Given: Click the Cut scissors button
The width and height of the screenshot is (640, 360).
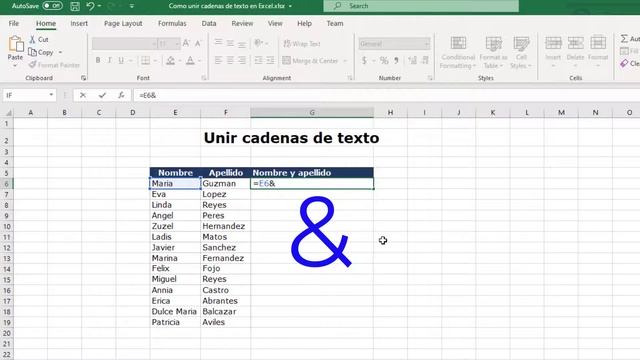Looking at the screenshot, I should click(39, 39).
